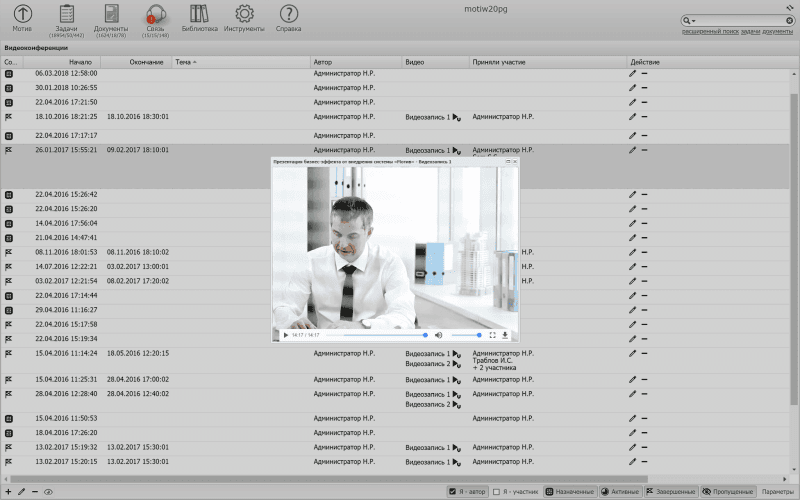Open Параметры in the bottom bar
Image resolution: width=800 pixels, height=500 pixels.
tap(777, 492)
